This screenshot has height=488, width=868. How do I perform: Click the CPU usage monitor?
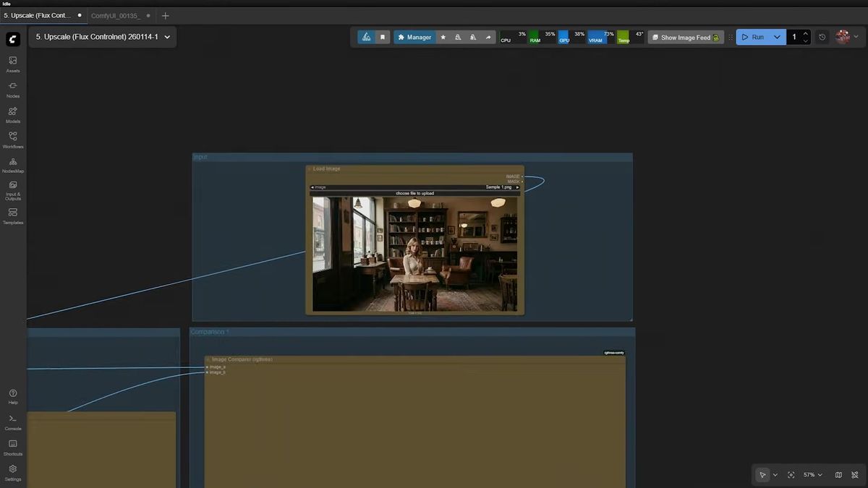[514, 37]
